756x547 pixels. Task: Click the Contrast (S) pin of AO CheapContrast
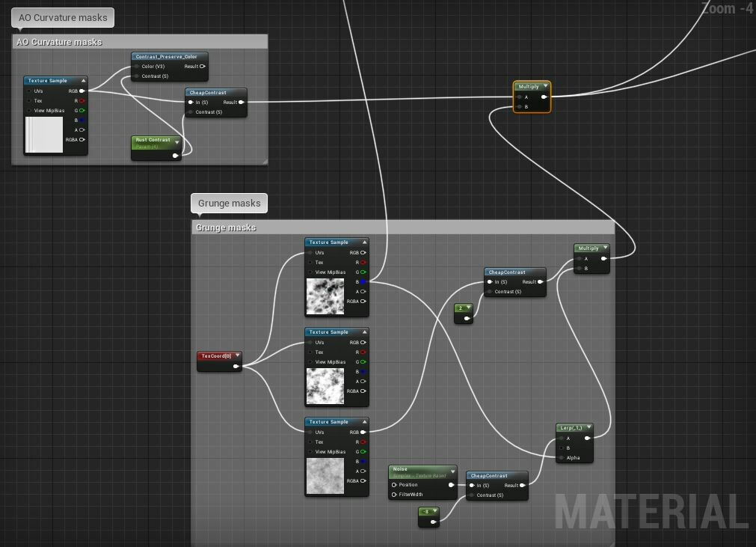(x=191, y=112)
